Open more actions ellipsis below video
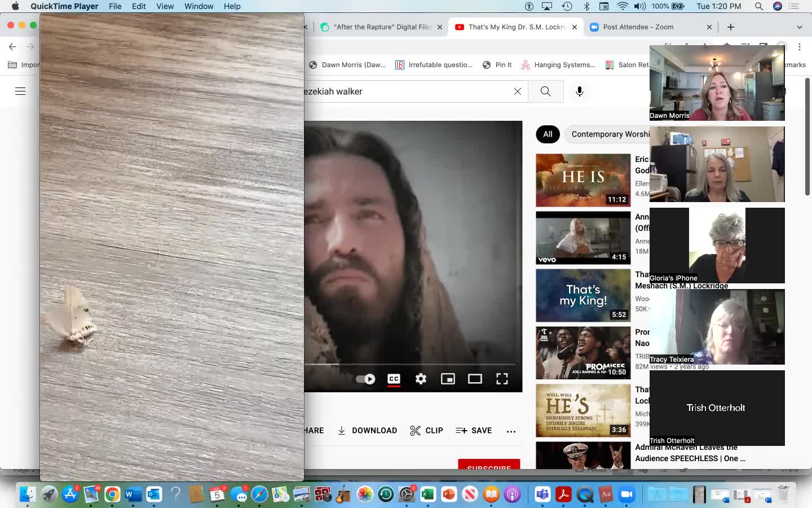 [511, 431]
